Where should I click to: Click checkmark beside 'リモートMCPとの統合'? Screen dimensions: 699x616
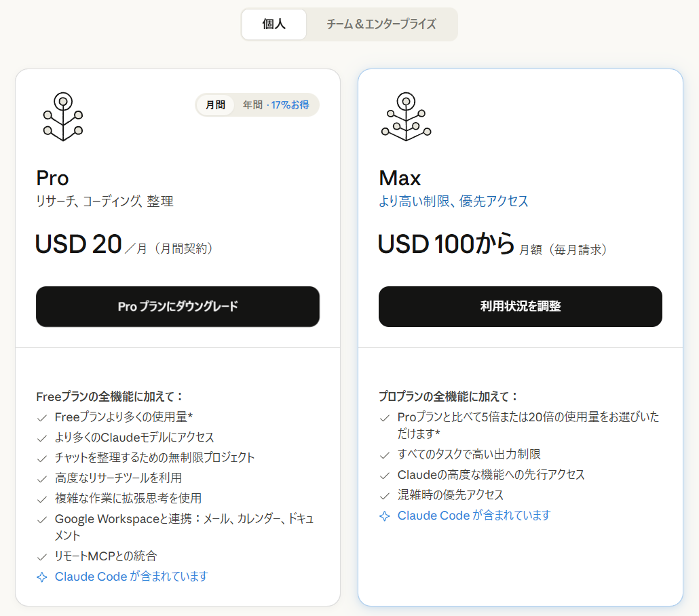pyautogui.click(x=42, y=556)
